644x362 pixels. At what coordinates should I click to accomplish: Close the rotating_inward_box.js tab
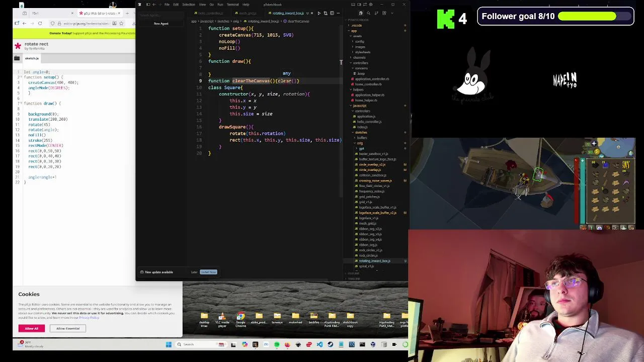[x=312, y=13]
